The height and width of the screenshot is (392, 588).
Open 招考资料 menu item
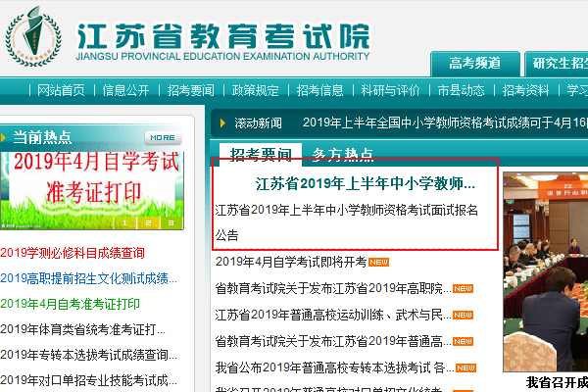(x=525, y=90)
